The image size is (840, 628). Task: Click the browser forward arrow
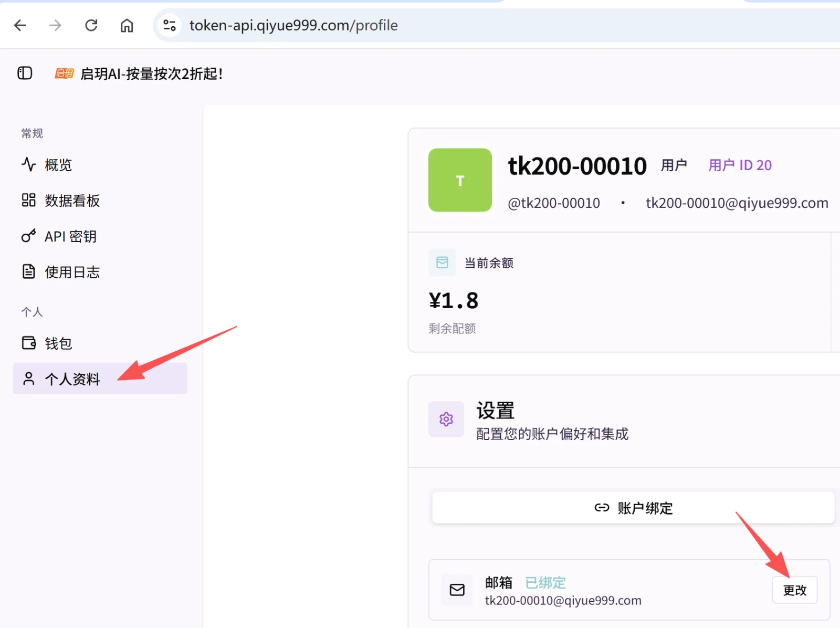point(55,25)
